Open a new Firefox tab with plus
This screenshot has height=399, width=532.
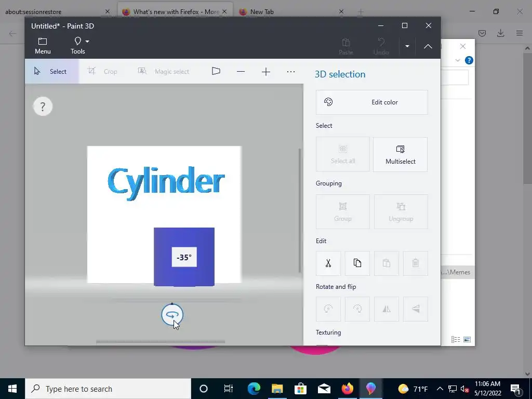click(361, 12)
